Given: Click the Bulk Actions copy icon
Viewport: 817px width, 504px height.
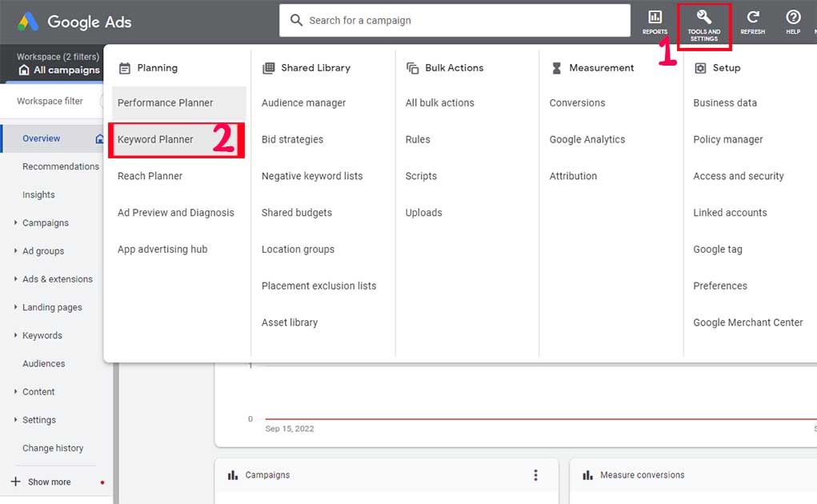Looking at the screenshot, I should pyautogui.click(x=413, y=68).
